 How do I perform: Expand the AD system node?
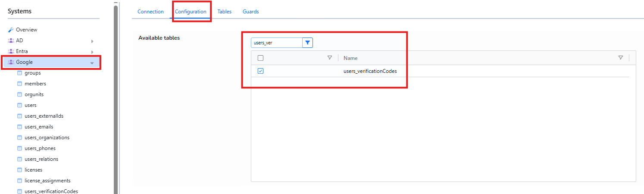pos(92,41)
